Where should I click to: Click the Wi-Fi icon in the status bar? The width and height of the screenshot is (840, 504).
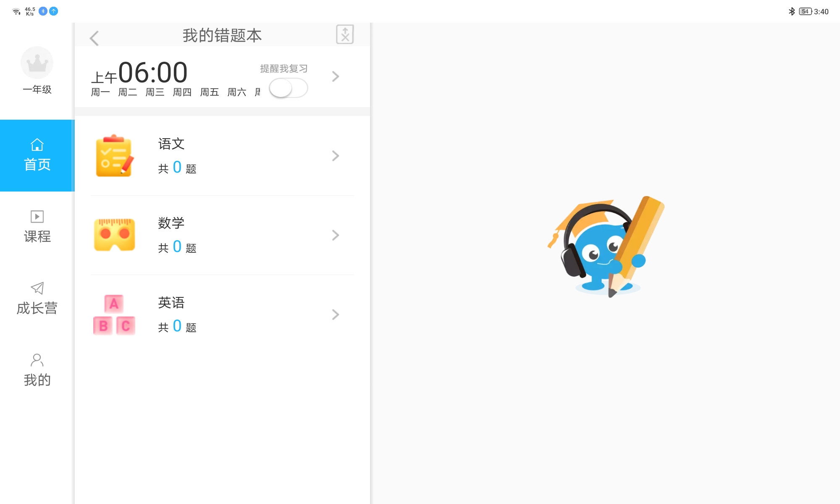click(17, 11)
